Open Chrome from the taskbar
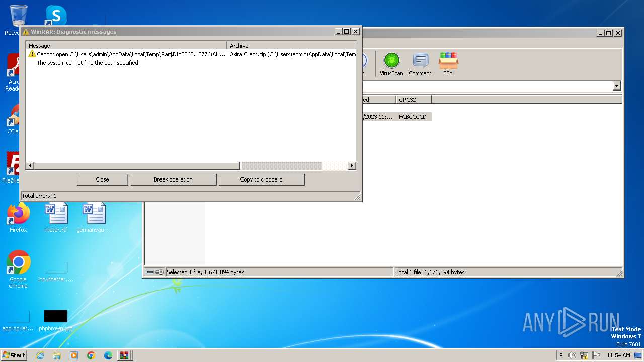Screen dimensions: 644x362 click(x=91, y=355)
